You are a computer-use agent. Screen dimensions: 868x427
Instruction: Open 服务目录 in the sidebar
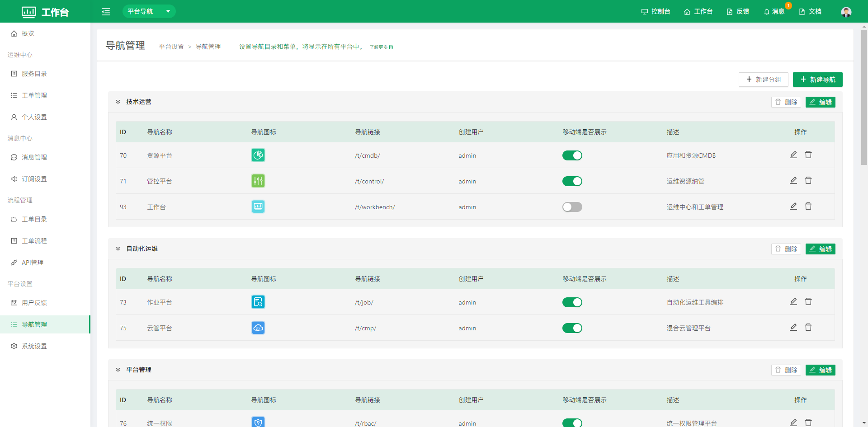pos(45,74)
